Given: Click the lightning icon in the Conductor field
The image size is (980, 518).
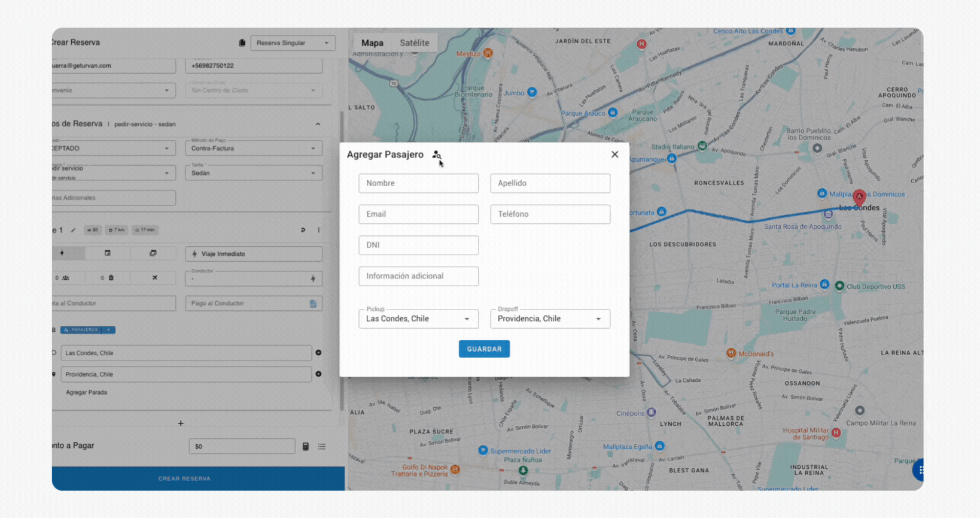Looking at the screenshot, I should [x=313, y=278].
